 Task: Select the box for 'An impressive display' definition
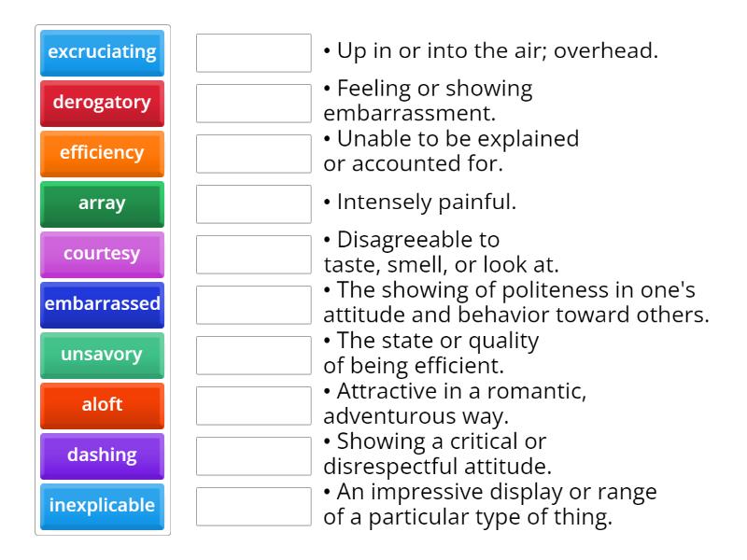click(x=254, y=507)
